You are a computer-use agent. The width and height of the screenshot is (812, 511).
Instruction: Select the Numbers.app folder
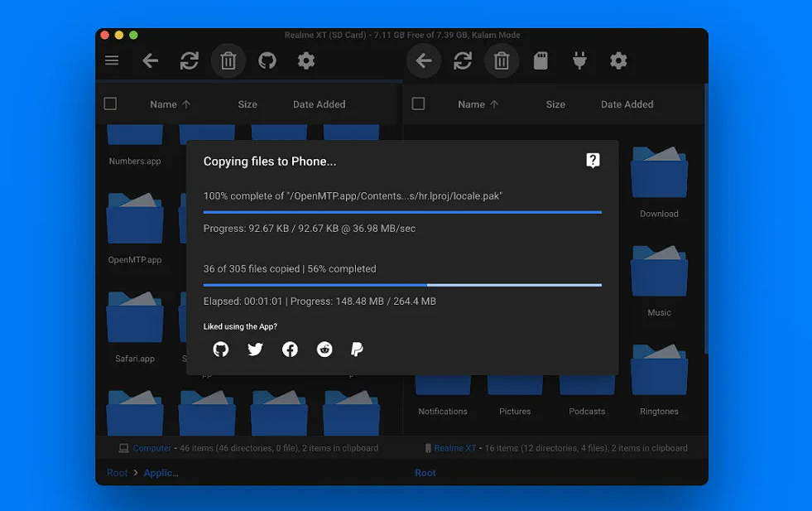click(135, 145)
